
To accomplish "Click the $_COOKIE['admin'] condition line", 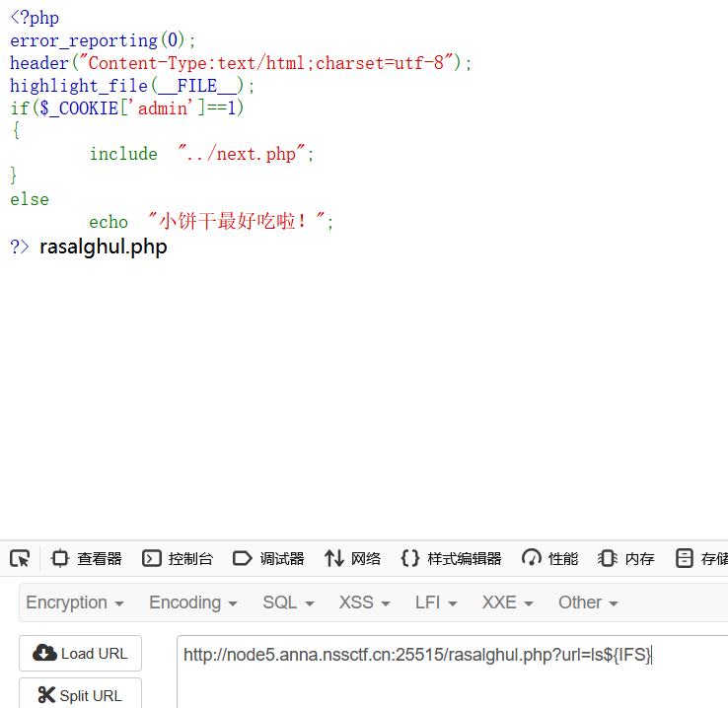I will pyautogui.click(x=126, y=108).
